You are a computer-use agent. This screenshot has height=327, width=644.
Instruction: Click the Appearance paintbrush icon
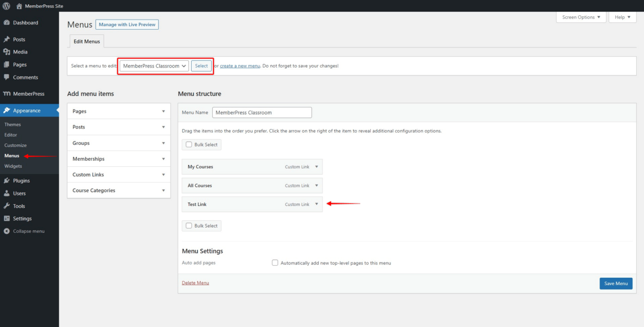click(x=6, y=111)
